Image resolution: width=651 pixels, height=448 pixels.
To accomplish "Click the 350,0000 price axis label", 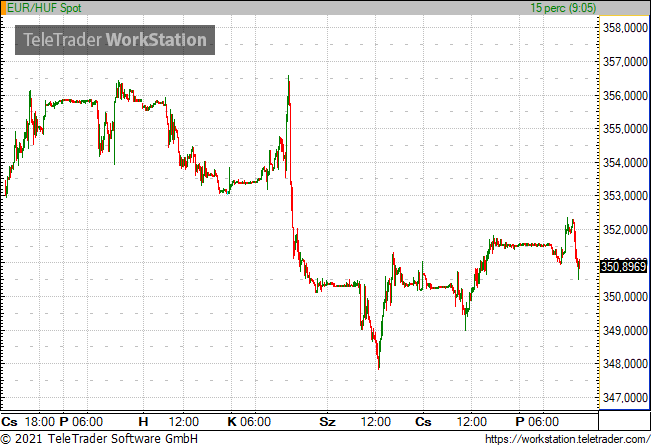I will pyautogui.click(x=625, y=297).
